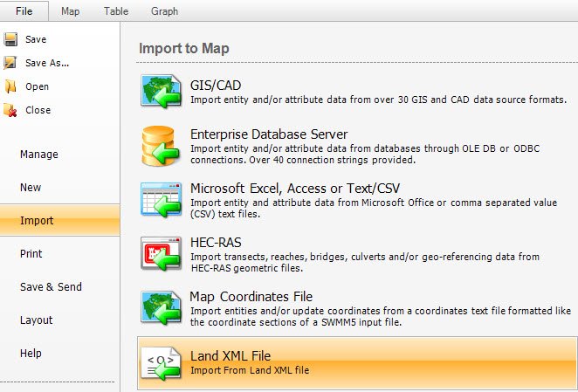Image resolution: width=578 pixels, height=392 pixels.
Task: Click the 'Import From Land XML file' description
Action: [x=250, y=370]
